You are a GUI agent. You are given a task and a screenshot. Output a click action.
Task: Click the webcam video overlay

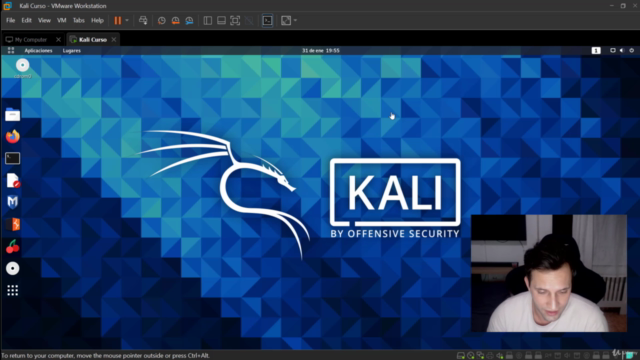549,273
